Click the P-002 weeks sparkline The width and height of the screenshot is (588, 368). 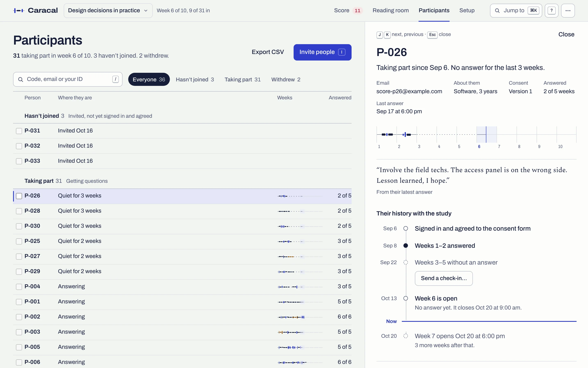(300, 317)
